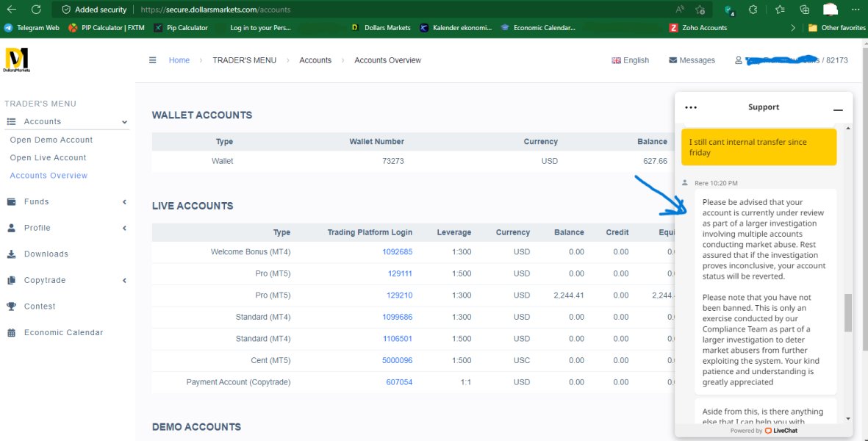Click the browser refresh button
The height and width of the screenshot is (441, 868).
36,10
